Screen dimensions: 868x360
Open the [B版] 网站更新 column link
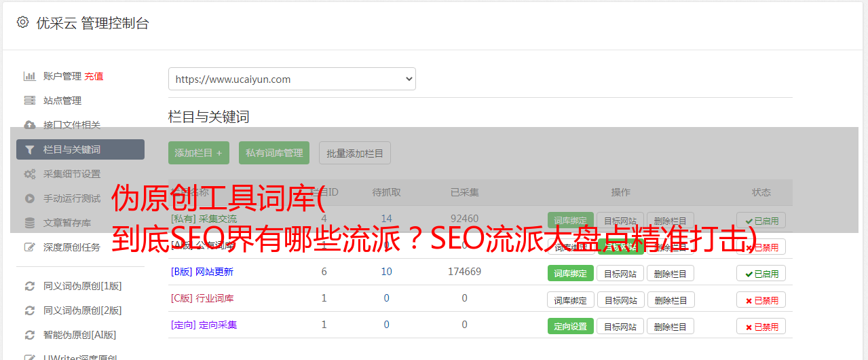click(202, 272)
